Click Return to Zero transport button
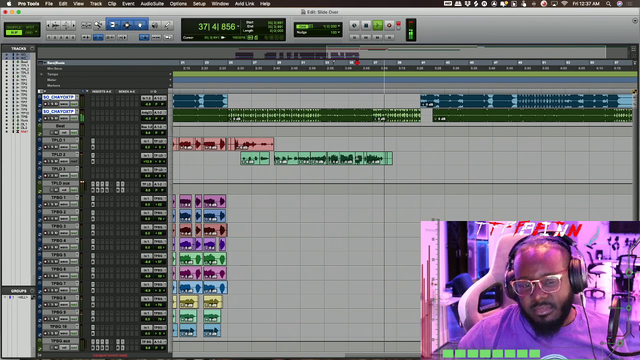 (354, 37)
